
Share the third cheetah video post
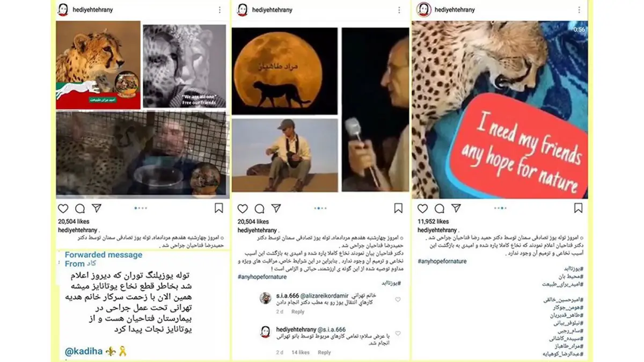[x=456, y=208]
